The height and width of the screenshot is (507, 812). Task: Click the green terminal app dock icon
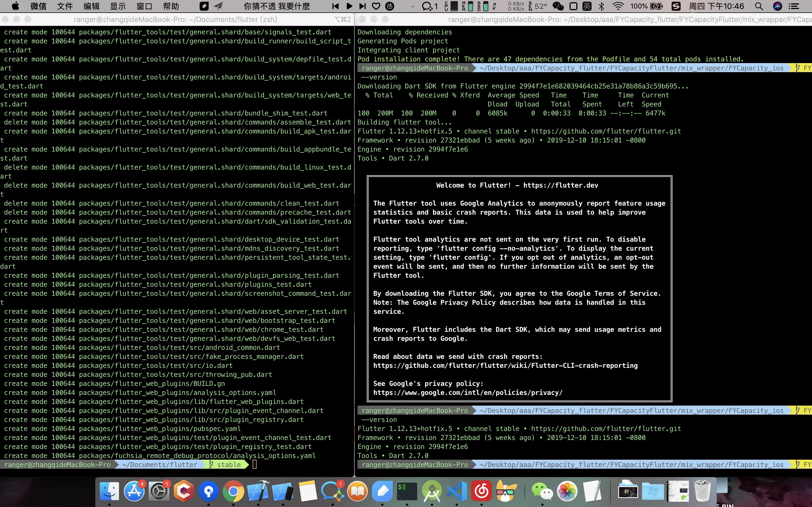(407, 492)
